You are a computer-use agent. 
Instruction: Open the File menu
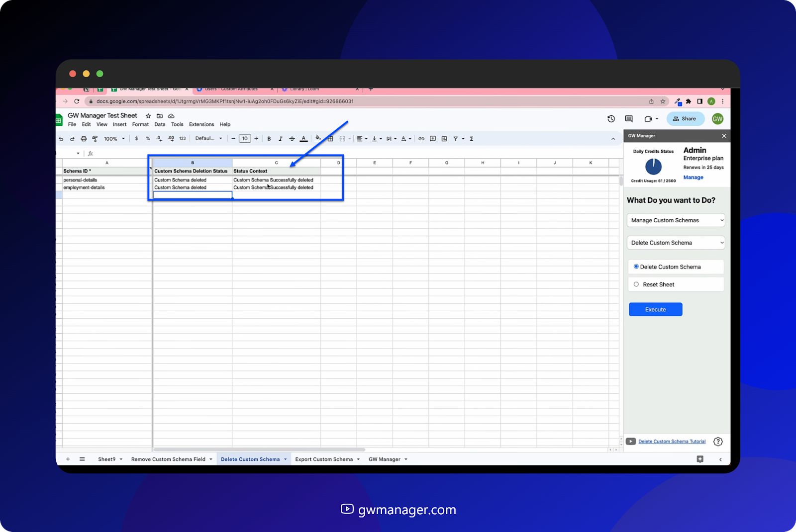point(72,125)
